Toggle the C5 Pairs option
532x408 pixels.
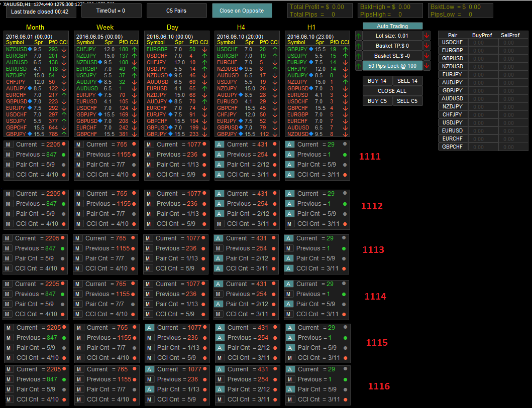[176, 11]
